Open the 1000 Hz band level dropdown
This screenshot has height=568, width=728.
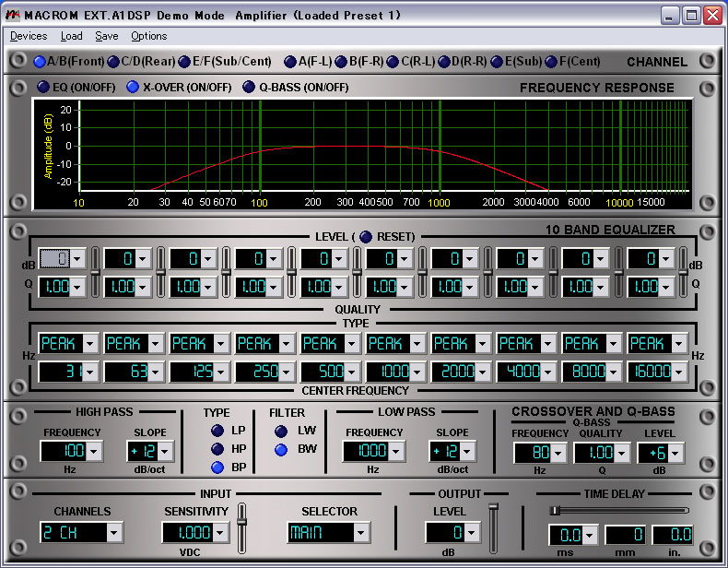(x=405, y=258)
